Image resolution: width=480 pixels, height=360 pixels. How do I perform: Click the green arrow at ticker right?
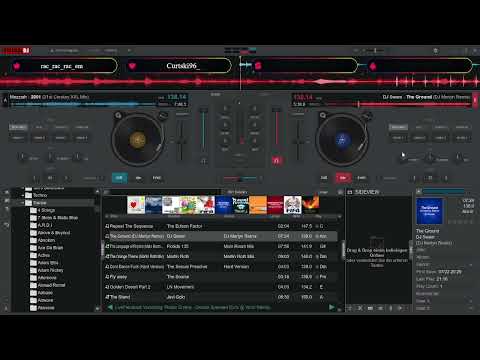point(331,307)
